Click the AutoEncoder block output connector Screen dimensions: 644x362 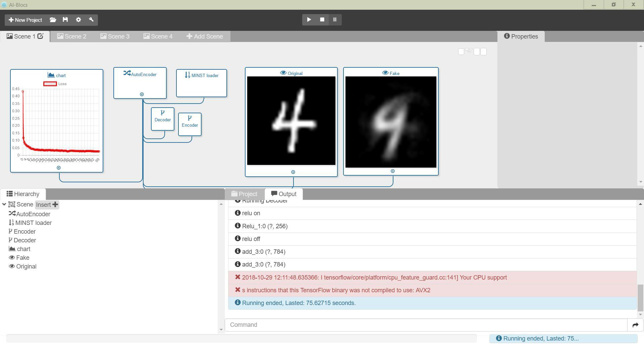pyautogui.click(x=142, y=95)
